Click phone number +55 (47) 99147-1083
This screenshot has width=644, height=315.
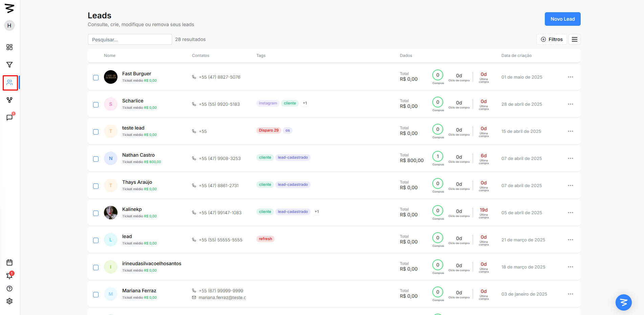(220, 213)
